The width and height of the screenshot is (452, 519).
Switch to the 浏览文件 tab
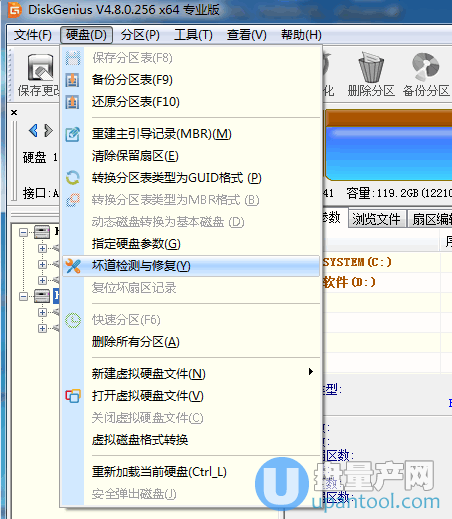click(377, 219)
